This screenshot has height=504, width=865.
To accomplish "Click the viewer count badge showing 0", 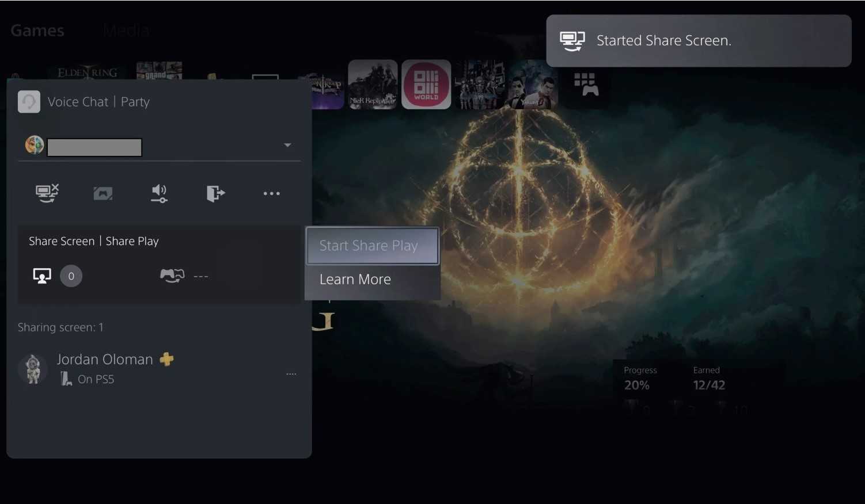I will 71,276.
